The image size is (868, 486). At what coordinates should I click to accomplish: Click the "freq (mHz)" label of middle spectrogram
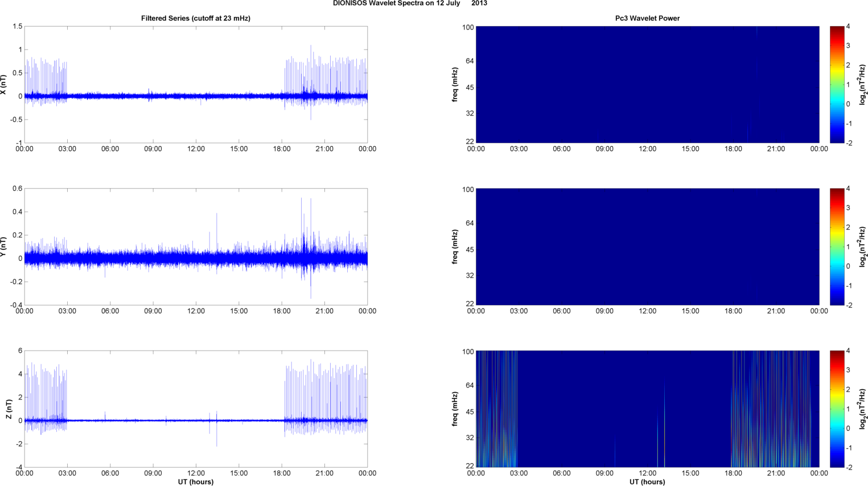(x=455, y=247)
